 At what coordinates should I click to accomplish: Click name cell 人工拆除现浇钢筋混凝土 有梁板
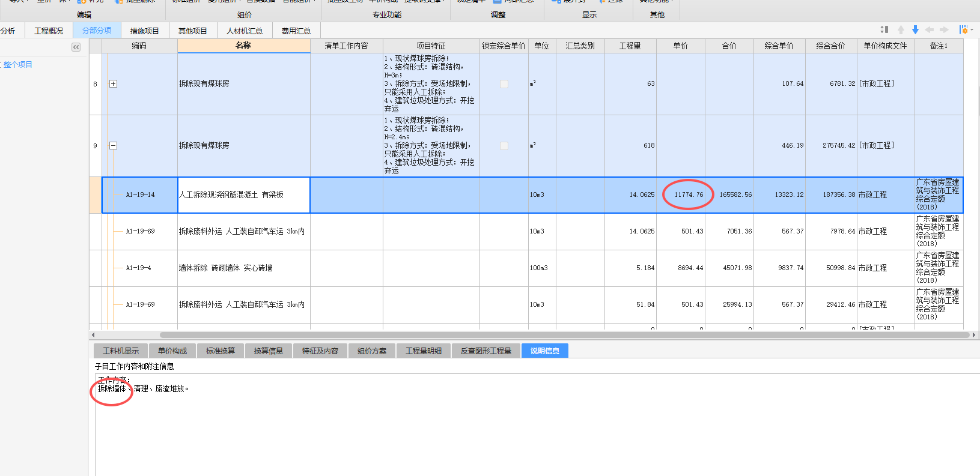pyautogui.click(x=244, y=195)
